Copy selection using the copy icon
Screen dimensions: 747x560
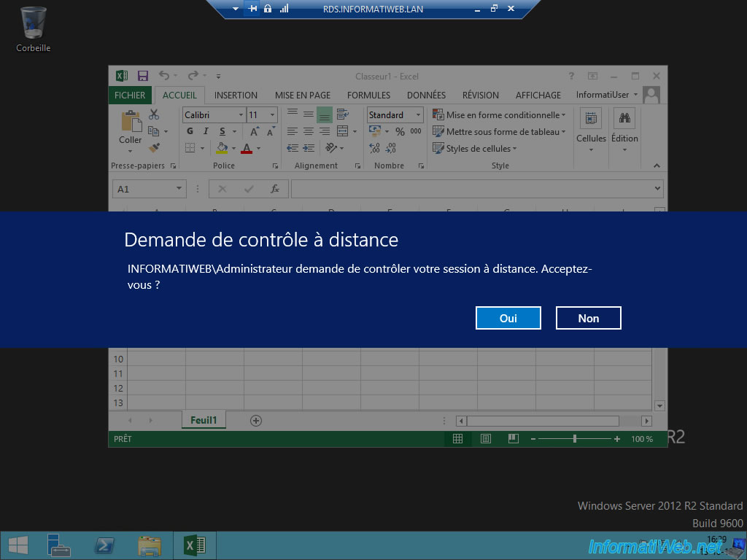(153, 131)
